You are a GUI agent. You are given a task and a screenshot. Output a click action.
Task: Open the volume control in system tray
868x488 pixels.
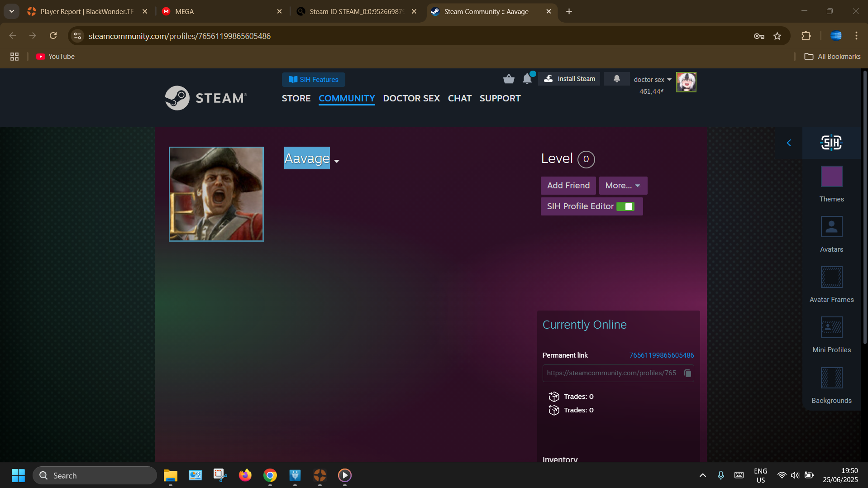tap(795, 475)
